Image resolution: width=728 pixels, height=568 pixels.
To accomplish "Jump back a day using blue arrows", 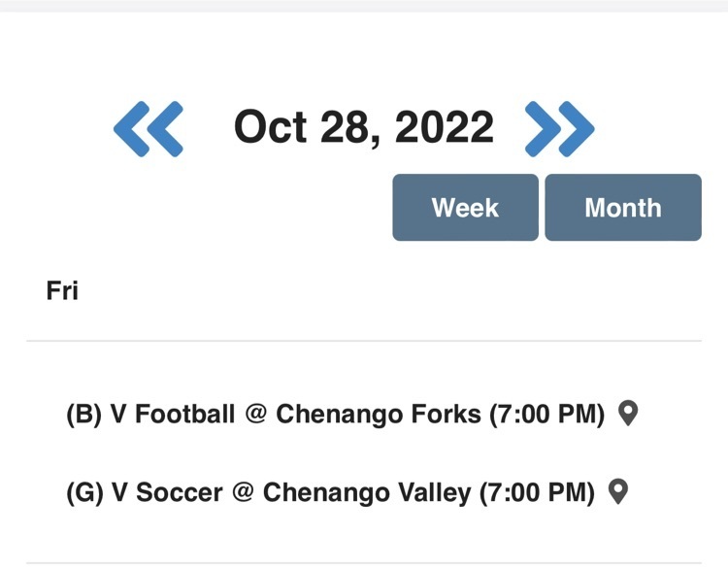I will point(149,128).
